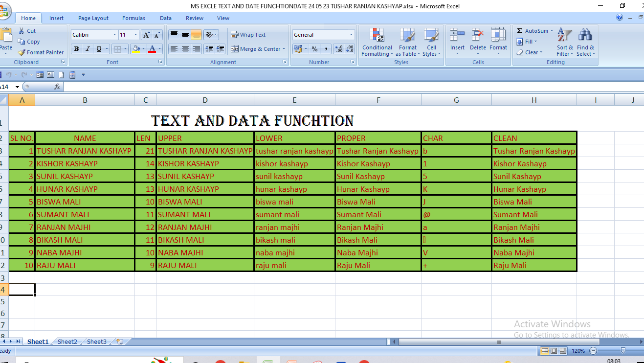Open the Sheet2 worksheet tab
Screen dimensions: 644x363
[x=67, y=341]
